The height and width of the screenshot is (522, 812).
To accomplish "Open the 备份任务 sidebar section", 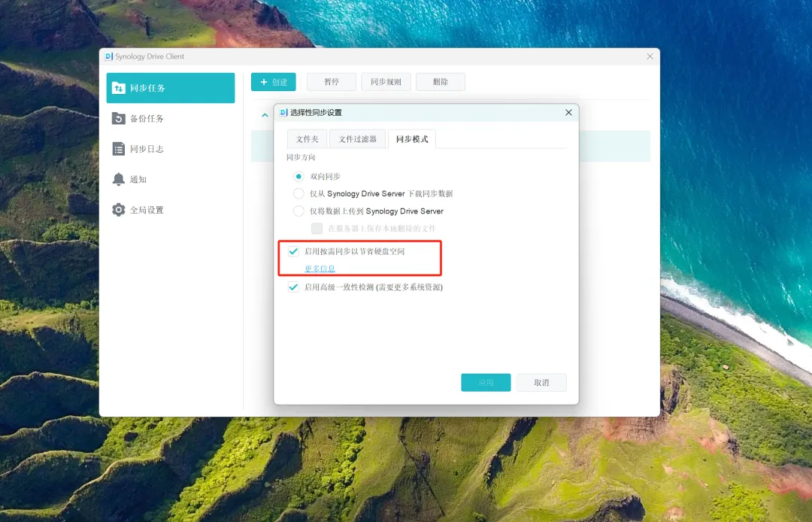I will pos(171,119).
